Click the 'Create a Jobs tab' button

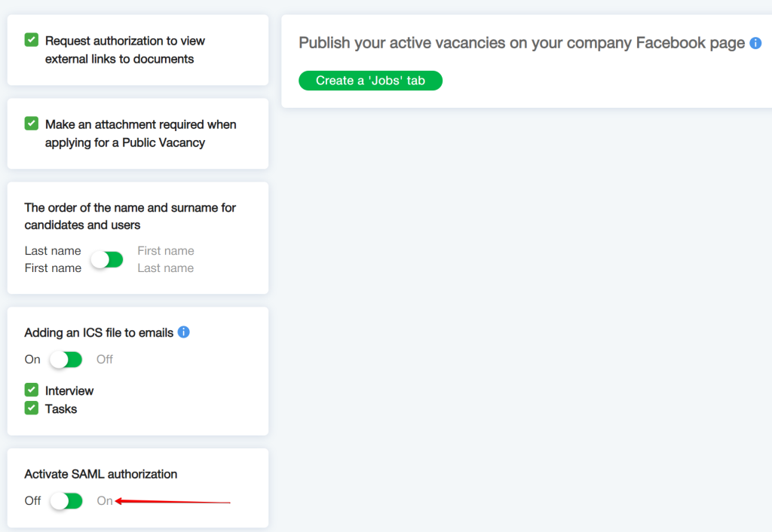(x=370, y=80)
